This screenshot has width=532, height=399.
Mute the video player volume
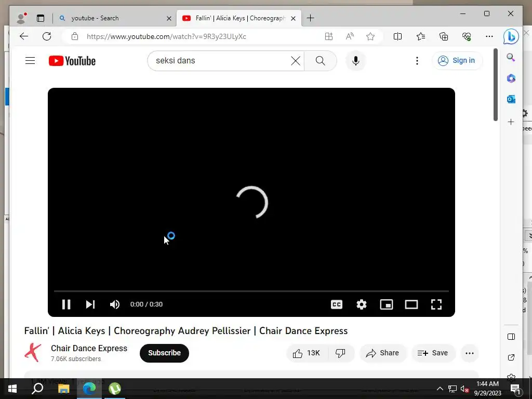click(x=115, y=304)
